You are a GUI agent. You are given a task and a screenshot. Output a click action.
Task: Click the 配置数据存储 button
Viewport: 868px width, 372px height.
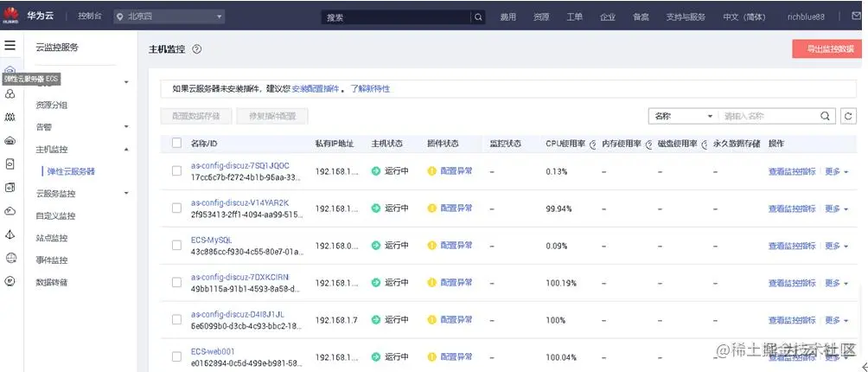[196, 116]
